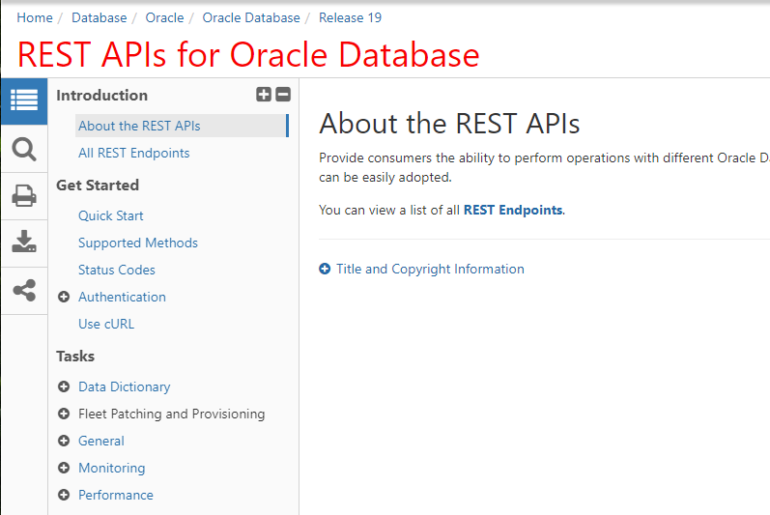
Task: Expand the Authentication tree node
Action: click(63, 297)
